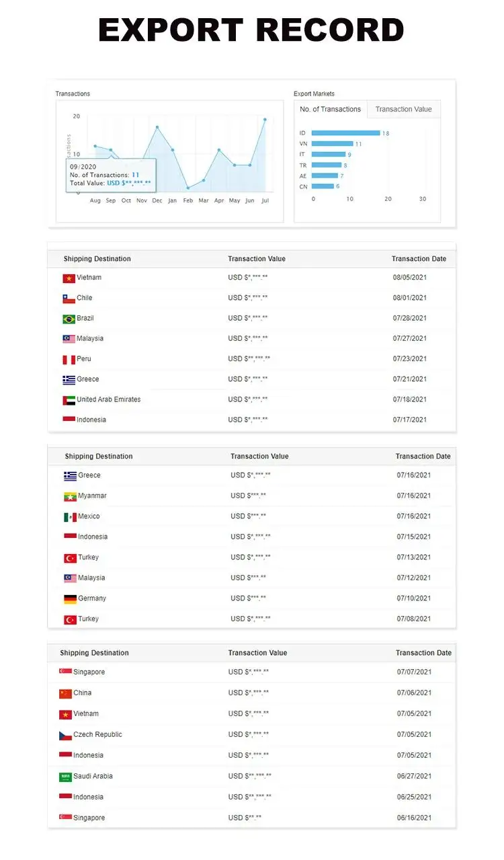Select the Greece flag dated 07/21/2021
The height and width of the screenshot is (860, 504).
pos(69,380)
